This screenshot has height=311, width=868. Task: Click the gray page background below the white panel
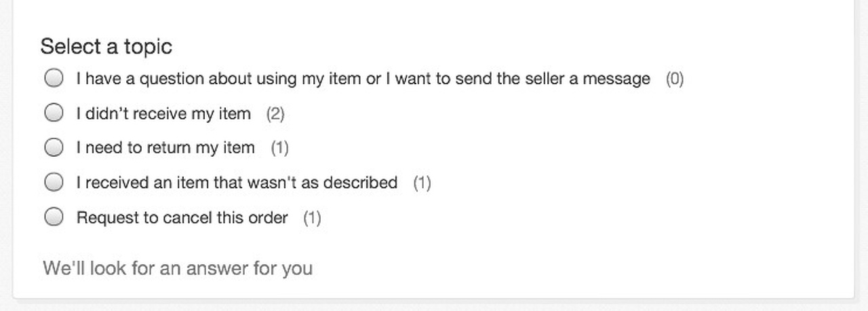pyautogui.click(x=434, y=306)
